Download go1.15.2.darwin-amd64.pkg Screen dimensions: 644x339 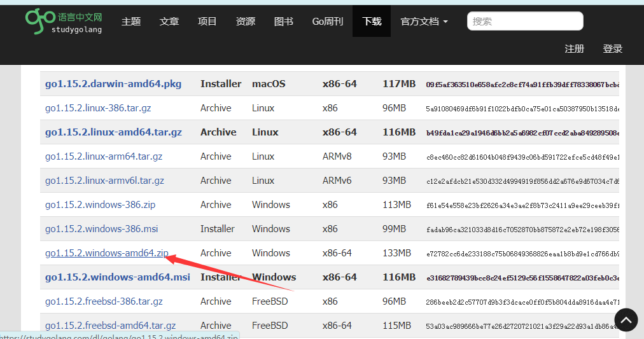pyautogui.click(x=113, y=84)
